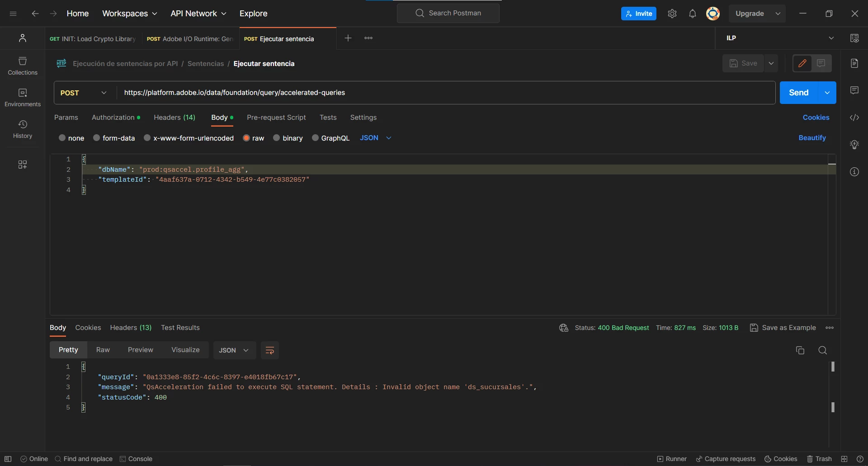Open the ILP environment selector
Viewport: 868px width, 466px height.
[x=780, y=38]
